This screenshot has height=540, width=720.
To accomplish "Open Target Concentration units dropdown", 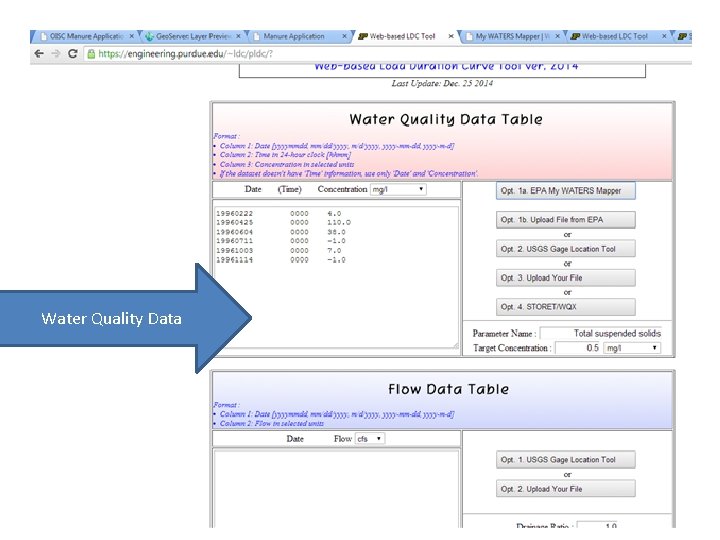I will coord(632,348).
